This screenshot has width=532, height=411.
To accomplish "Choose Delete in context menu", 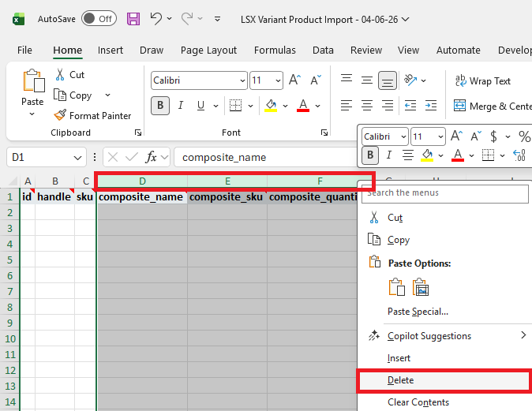I will 444,380.
